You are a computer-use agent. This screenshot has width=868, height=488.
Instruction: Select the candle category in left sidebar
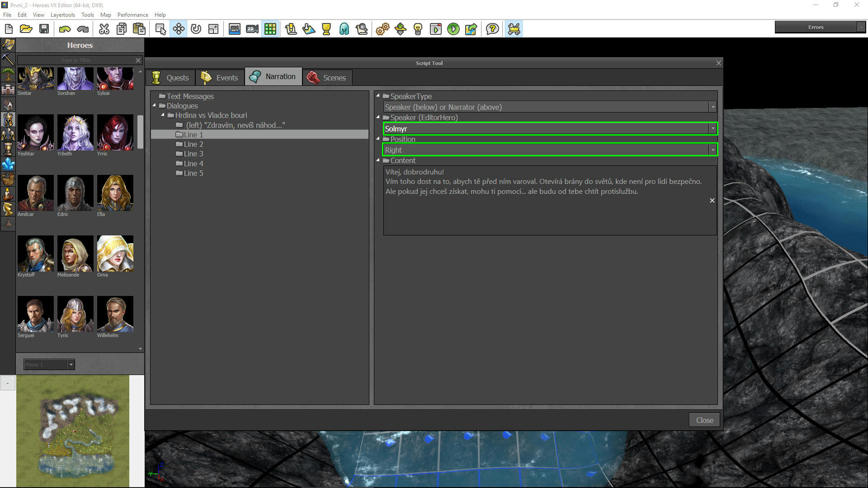point(8,193)
